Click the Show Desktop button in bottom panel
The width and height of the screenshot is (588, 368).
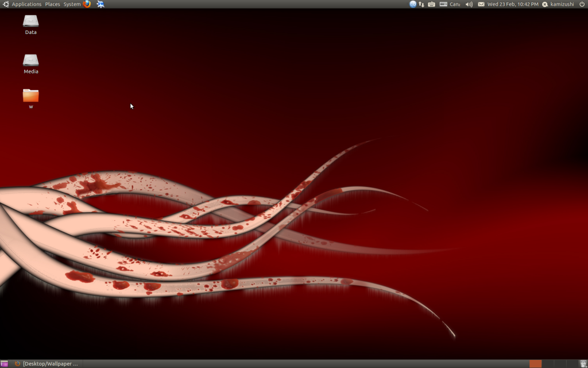pyautogui.click(x=5, y=363)
